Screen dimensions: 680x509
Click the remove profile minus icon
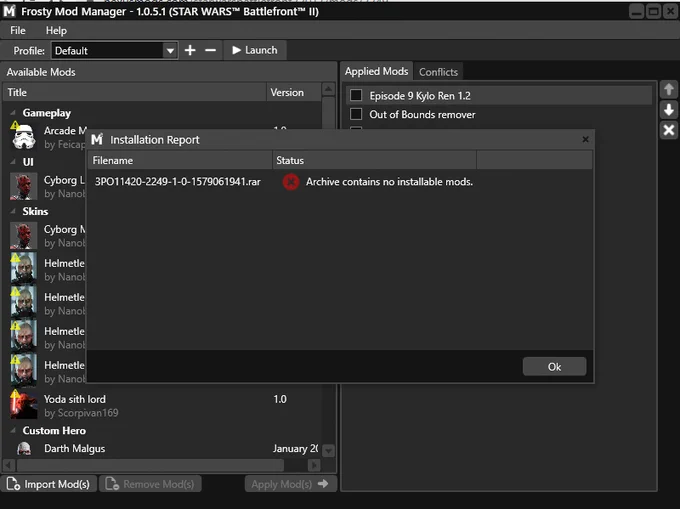tap(210, 50)
